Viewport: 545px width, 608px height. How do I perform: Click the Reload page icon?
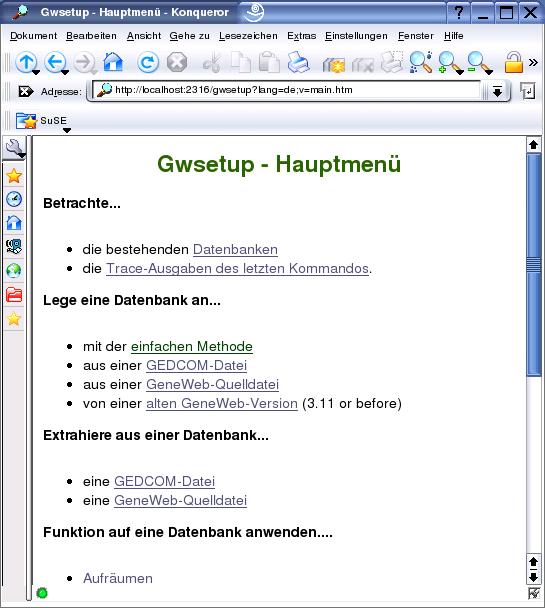(x=147, y=62)
